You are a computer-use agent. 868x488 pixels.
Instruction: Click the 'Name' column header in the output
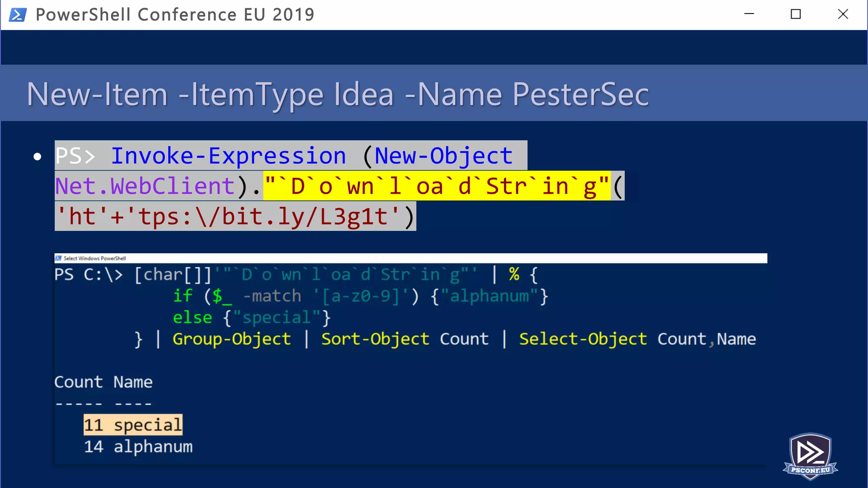pos(133,382)
